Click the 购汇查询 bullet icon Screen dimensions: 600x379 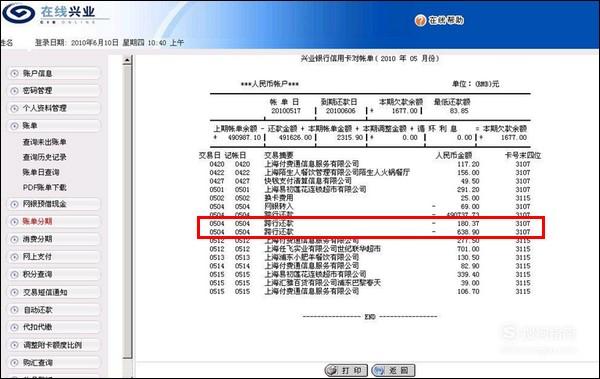15,363
